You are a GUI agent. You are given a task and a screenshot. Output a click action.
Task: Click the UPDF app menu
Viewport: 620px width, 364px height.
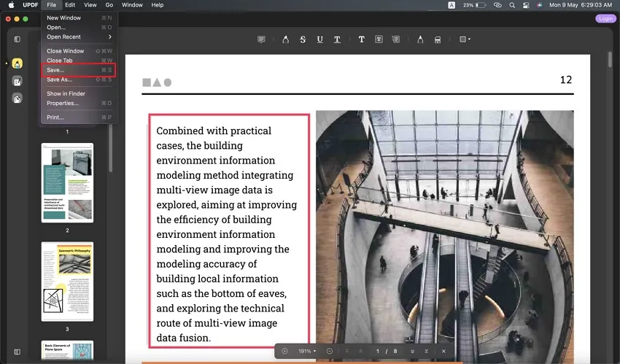pos(31,5)
